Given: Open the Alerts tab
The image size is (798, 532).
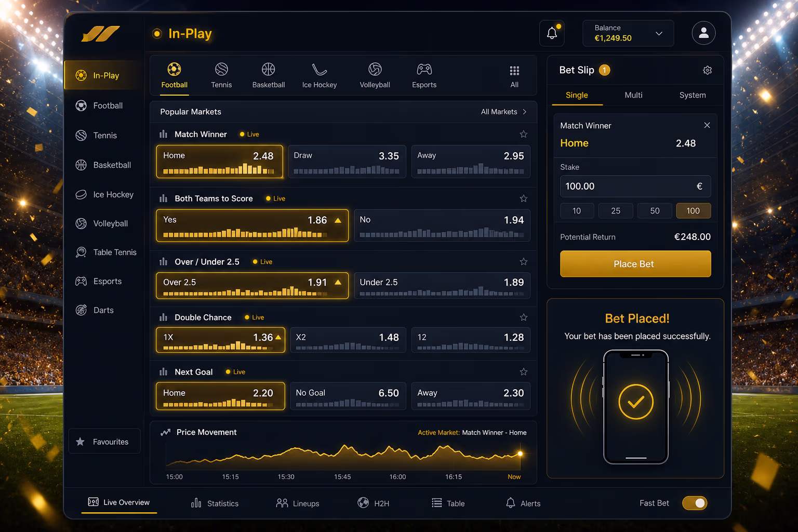Looking at the screenshot, I should (523, 503).
